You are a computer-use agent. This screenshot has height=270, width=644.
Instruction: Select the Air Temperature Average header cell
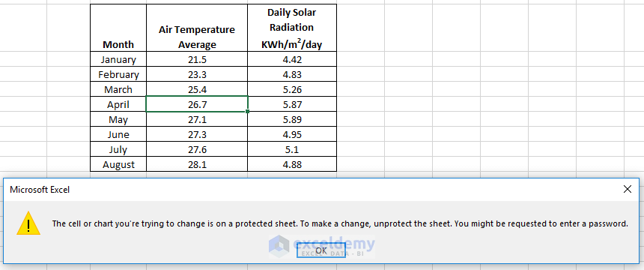tap(197, 28)
